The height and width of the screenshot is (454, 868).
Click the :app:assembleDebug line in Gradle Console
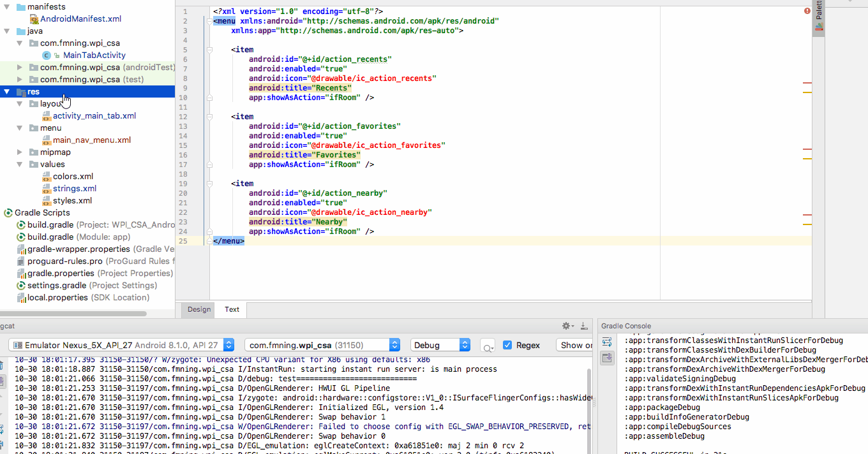(x=664, y=436)
